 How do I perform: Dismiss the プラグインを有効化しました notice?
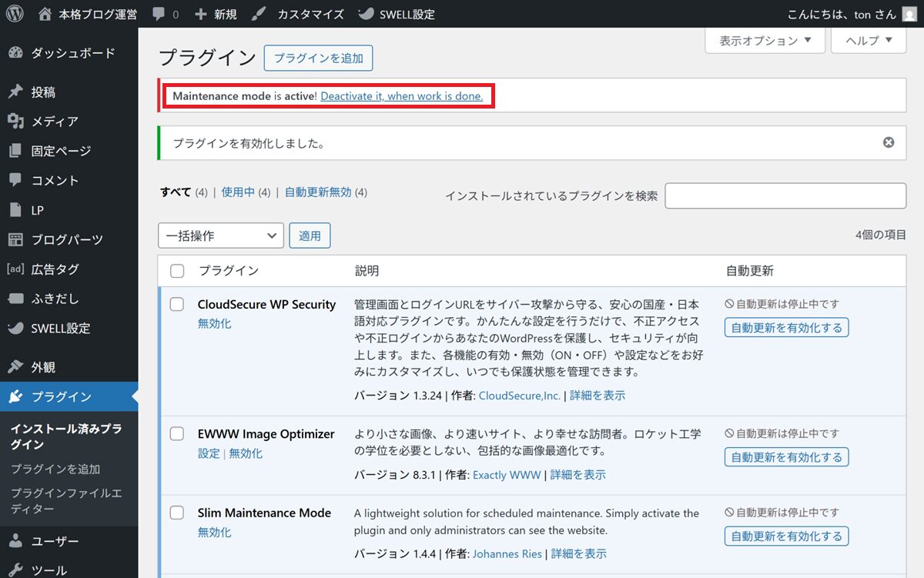[x=889, y=142]
